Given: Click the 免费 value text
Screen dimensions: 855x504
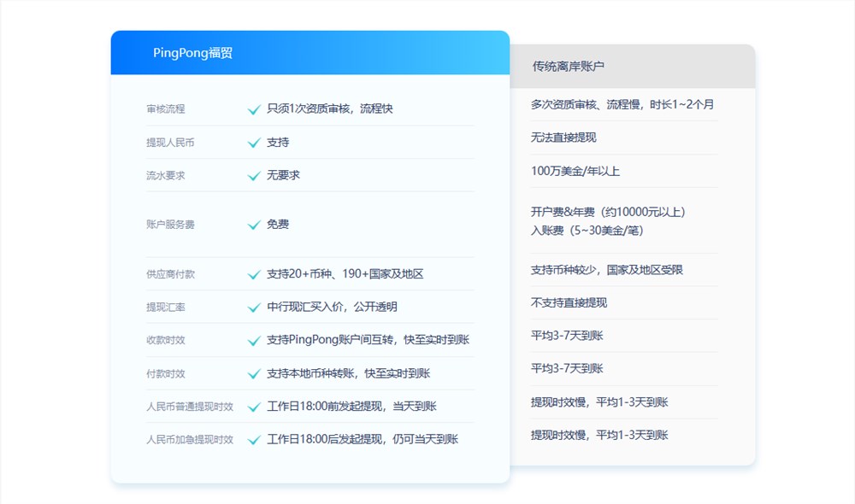Looking at the screenshot, I should pyautogui.click(x=278, y=224).
